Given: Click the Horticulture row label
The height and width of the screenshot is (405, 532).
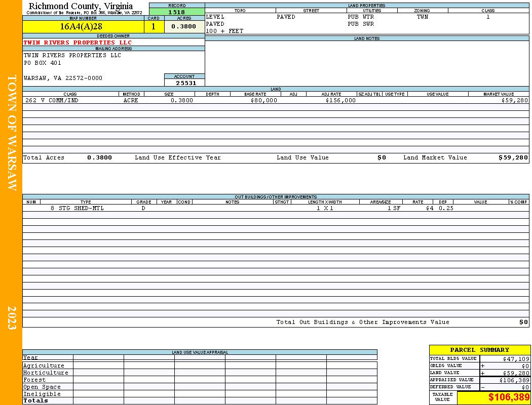Looking at the screenshot, I should (46, 373).
